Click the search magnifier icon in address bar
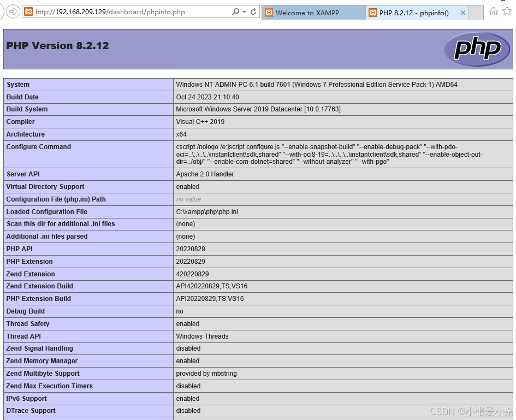 tap(236, 12)
